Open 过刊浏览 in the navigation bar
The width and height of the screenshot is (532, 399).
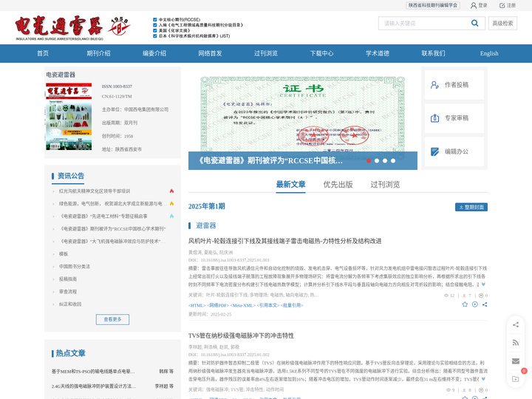pos(266,53)
